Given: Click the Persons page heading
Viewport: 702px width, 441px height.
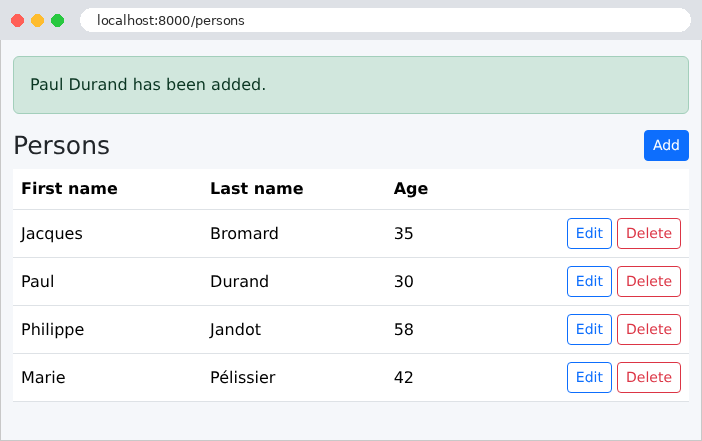Looking at the screenshot, I should tap(61, 146).
